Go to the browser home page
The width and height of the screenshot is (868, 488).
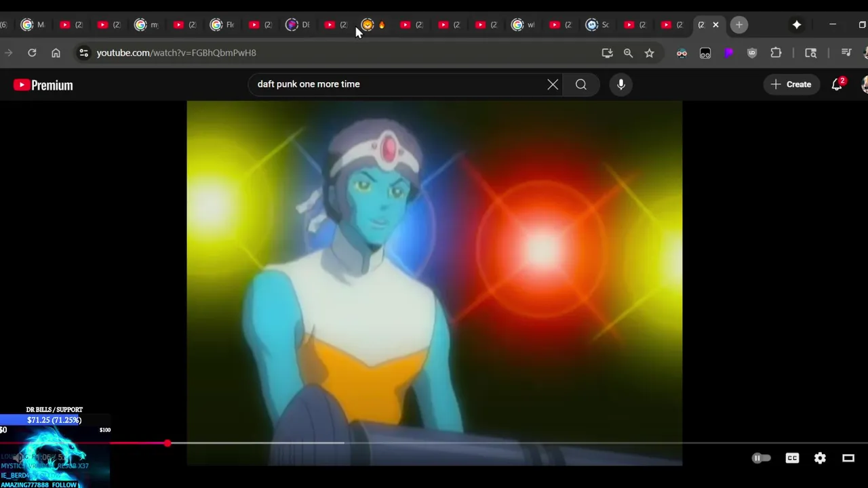[56, 53]
